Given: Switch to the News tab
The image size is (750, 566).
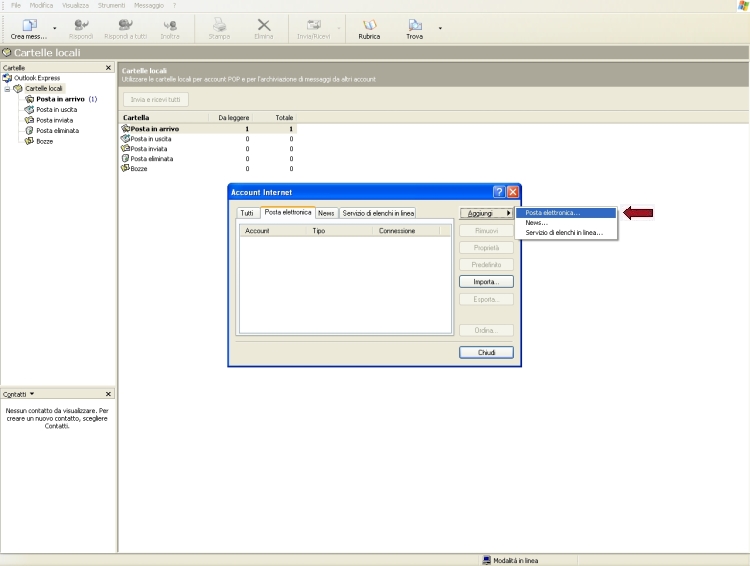Looking at the screenshot, I should (x=326, y=213).
